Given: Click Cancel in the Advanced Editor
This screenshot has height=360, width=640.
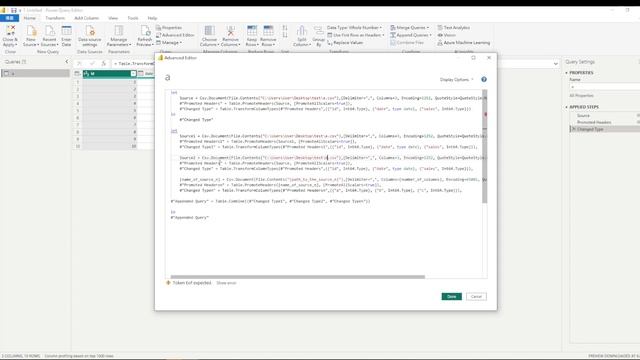Looking at the screenshot, I should 476,297.
